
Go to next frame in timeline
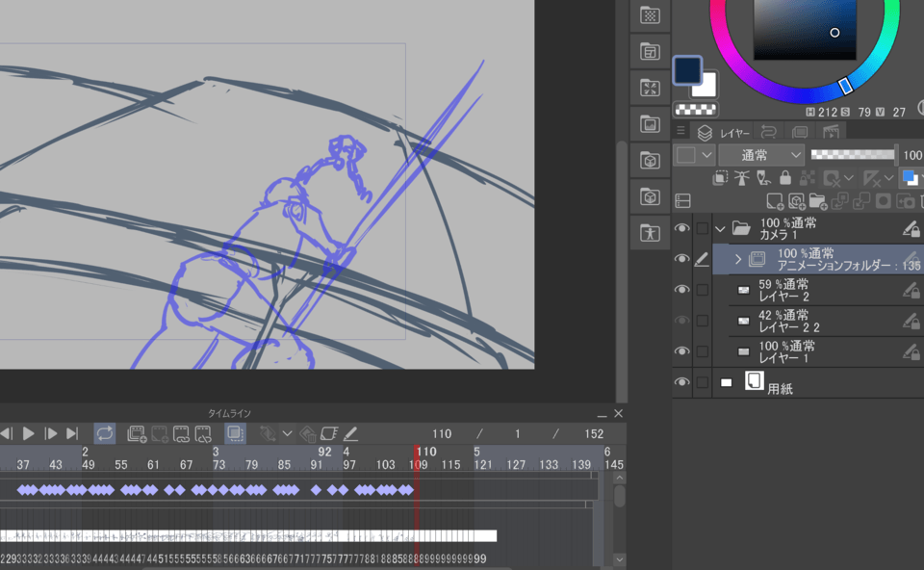coord(51,434)
